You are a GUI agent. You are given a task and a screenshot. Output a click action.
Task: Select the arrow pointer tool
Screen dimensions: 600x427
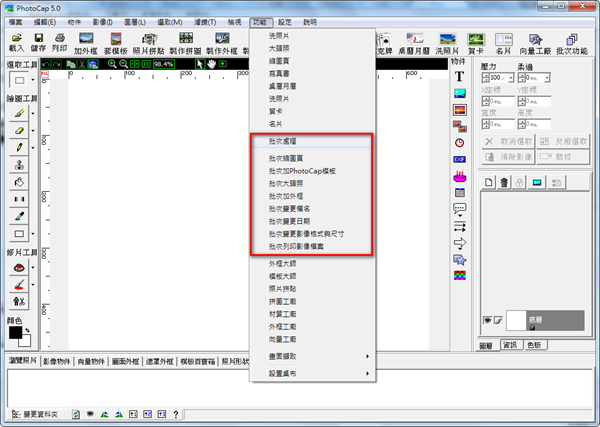pos(199,64)
